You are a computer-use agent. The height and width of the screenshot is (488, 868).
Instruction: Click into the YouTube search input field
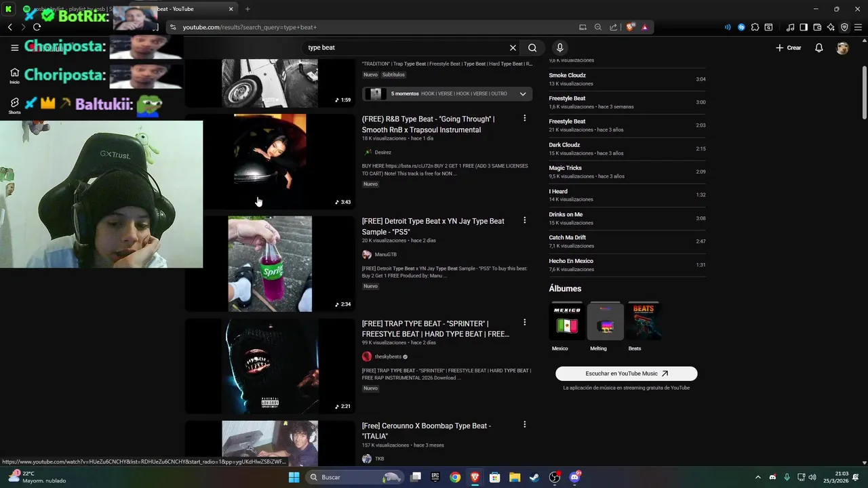(x=407, y=48)
